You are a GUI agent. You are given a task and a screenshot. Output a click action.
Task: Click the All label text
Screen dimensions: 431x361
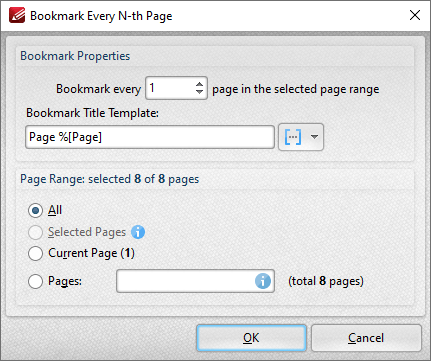click(55, 210)
